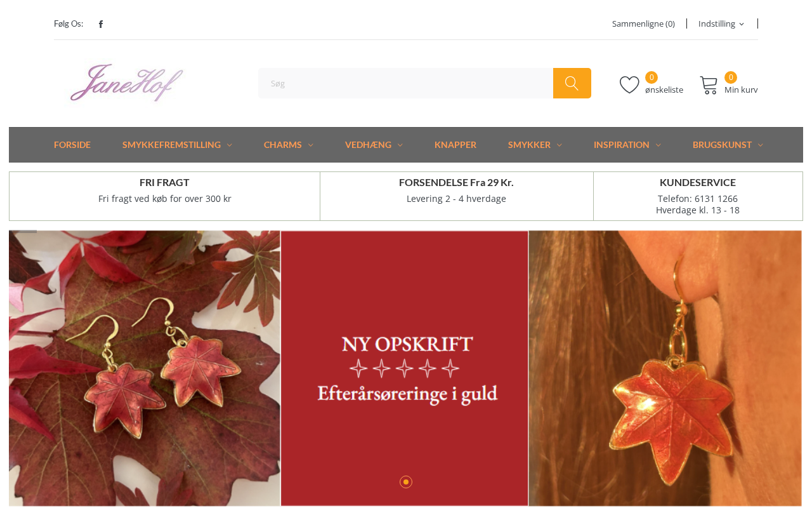
Task: Click the orange search magnifier button
Action: pos(572,83)
